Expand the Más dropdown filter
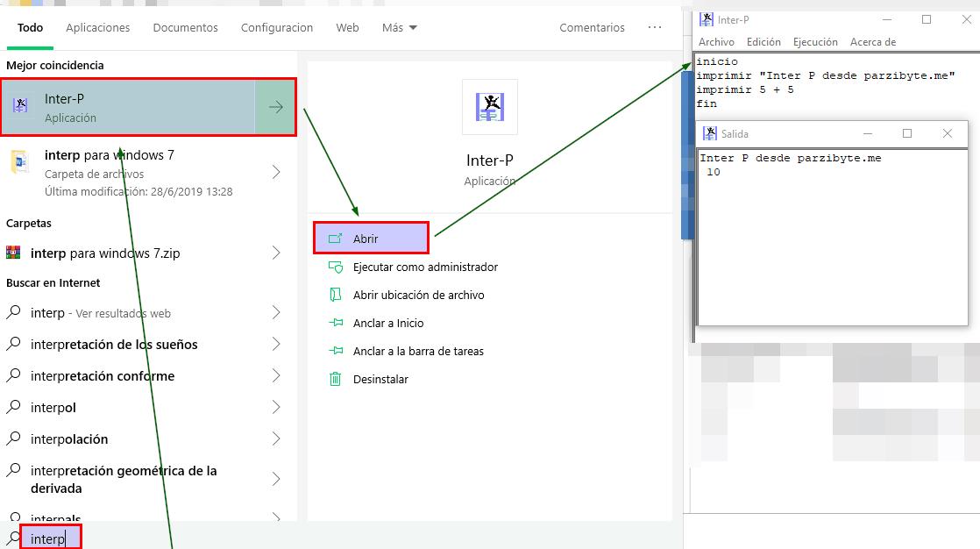Screen dimensions: 980x549 [400, 27]
